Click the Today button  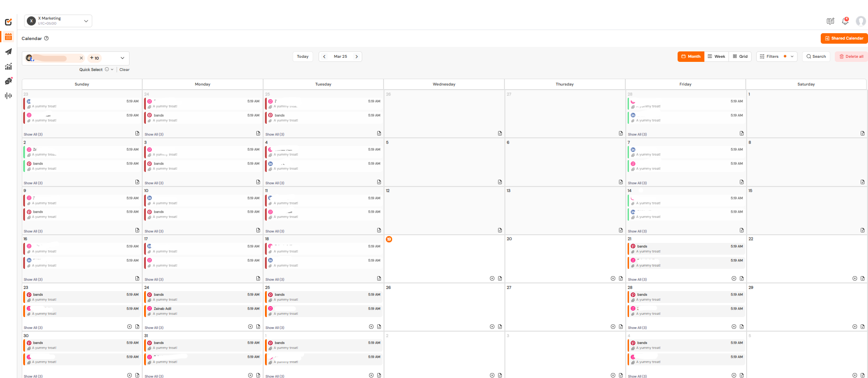(303, 57)
